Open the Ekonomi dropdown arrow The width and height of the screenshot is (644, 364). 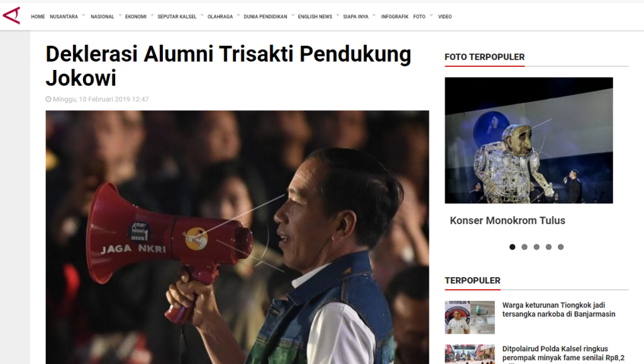click(x=152, y=16)
